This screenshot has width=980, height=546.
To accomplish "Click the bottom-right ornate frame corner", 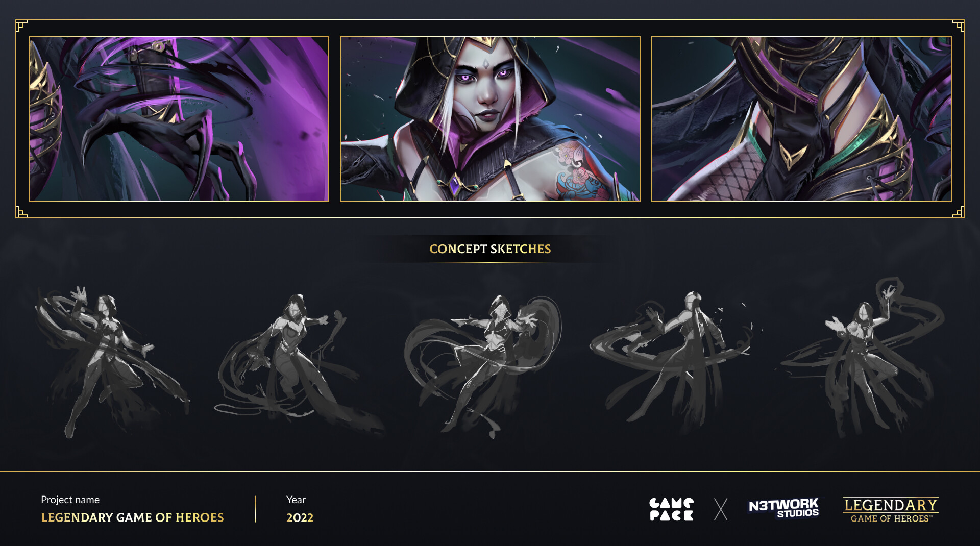I will 959,212.
